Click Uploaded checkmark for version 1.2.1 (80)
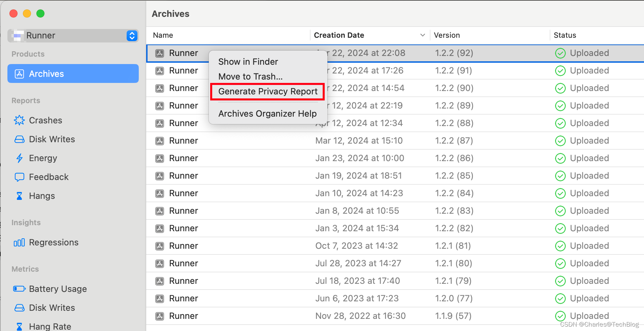The image size is (644, 331). tap(560, 264)
